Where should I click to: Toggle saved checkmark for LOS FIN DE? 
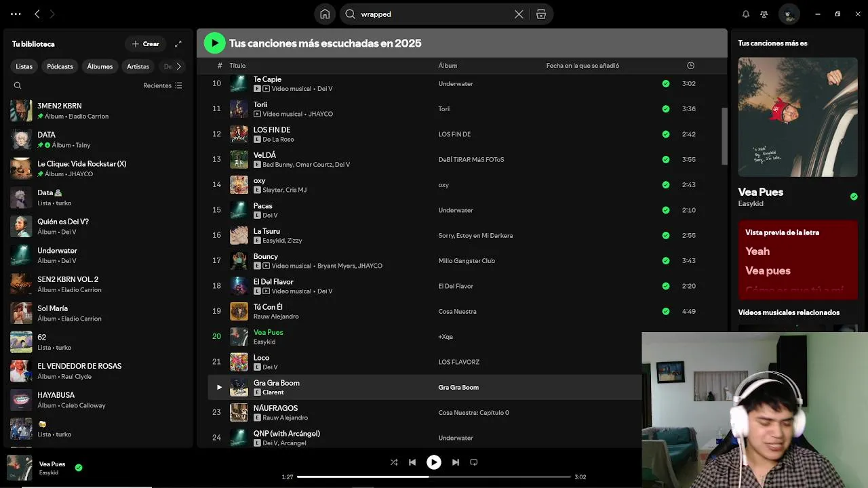(x=666, y=134)
